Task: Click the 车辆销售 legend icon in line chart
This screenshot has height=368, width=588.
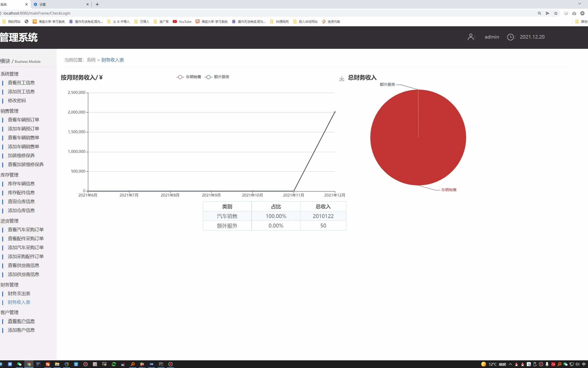Action: click(179, 77)
